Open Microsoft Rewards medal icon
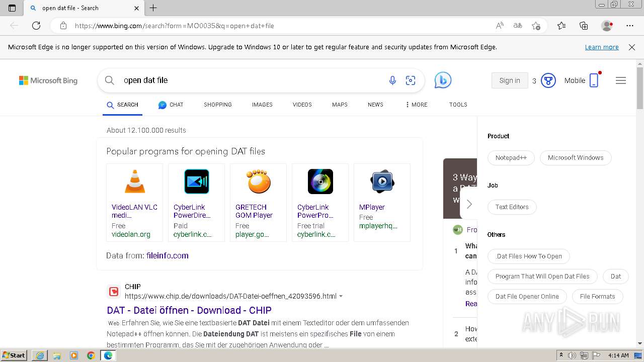 click(x=548, y=80)
